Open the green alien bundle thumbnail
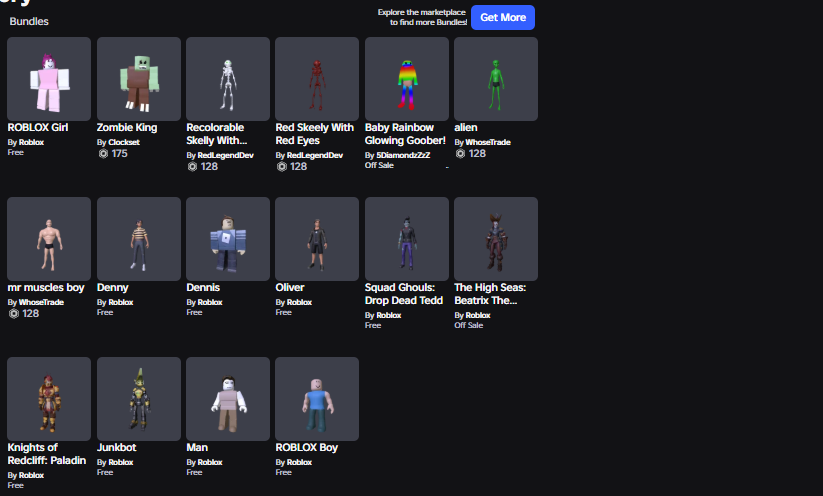Image resolution: width=823 pixels, height=496 pixels. (496, 79)
